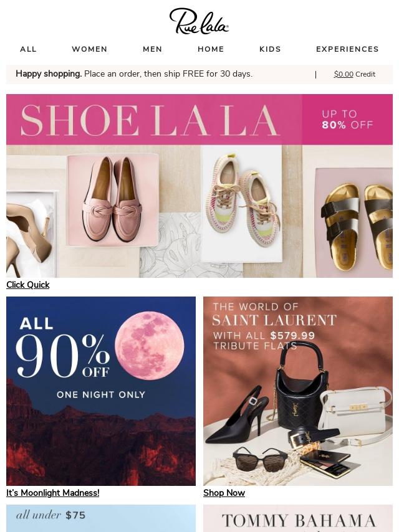Open the World of Saint Laurent promotion
Image resolution: width=399 pixels, height=532 pixels.
click(298, 391)
